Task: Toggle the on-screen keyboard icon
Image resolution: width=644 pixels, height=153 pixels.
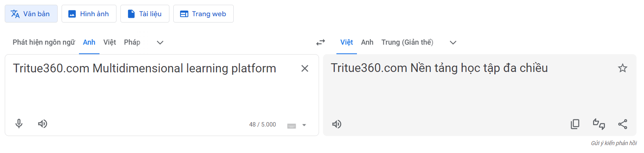Action: point(292,126)
